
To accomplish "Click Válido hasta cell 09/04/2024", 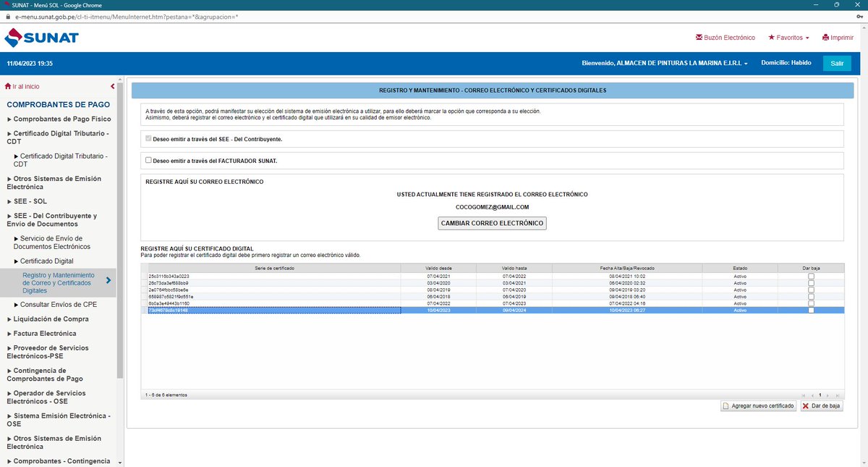I will point(514,310).
